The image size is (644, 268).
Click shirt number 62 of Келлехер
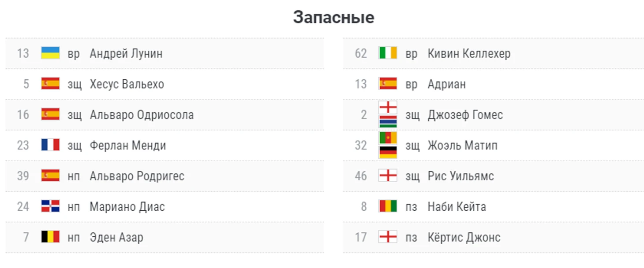[361, 53]
